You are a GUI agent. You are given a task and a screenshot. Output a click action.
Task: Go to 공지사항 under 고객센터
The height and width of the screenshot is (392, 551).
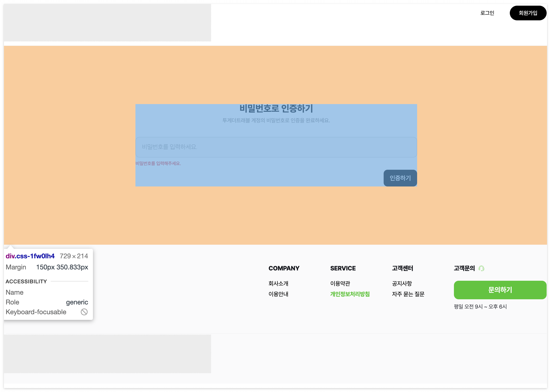[x=402, y=284]
